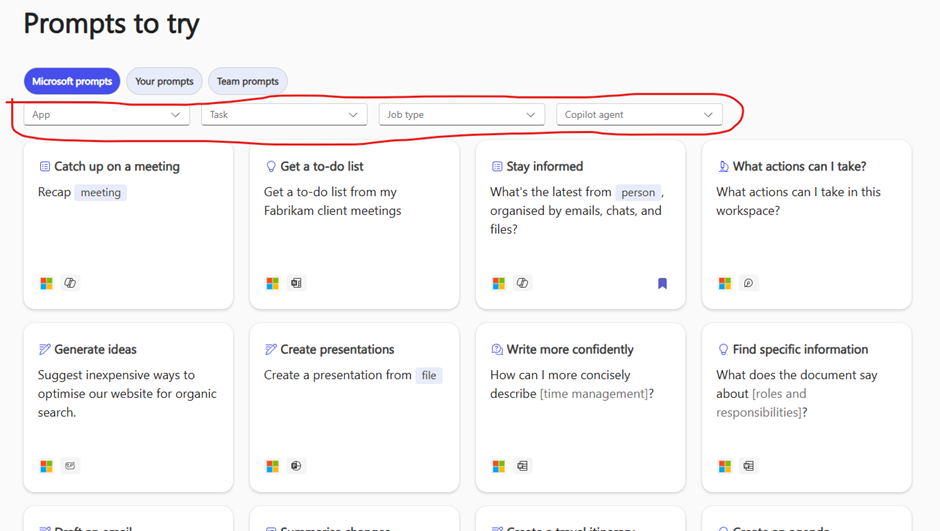Open the Team prompts tab
The image size is (940, 531).
pyautogui.click(x=248, y=81)
